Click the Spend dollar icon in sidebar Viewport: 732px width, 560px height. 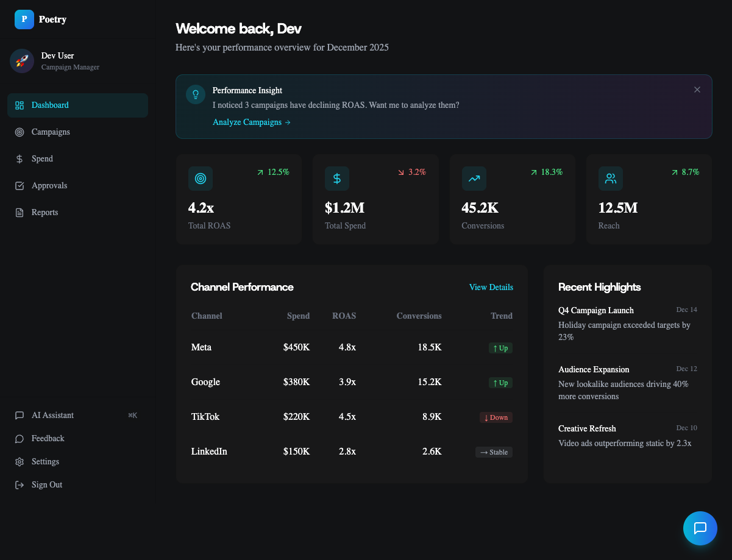(x=19, y=158)
